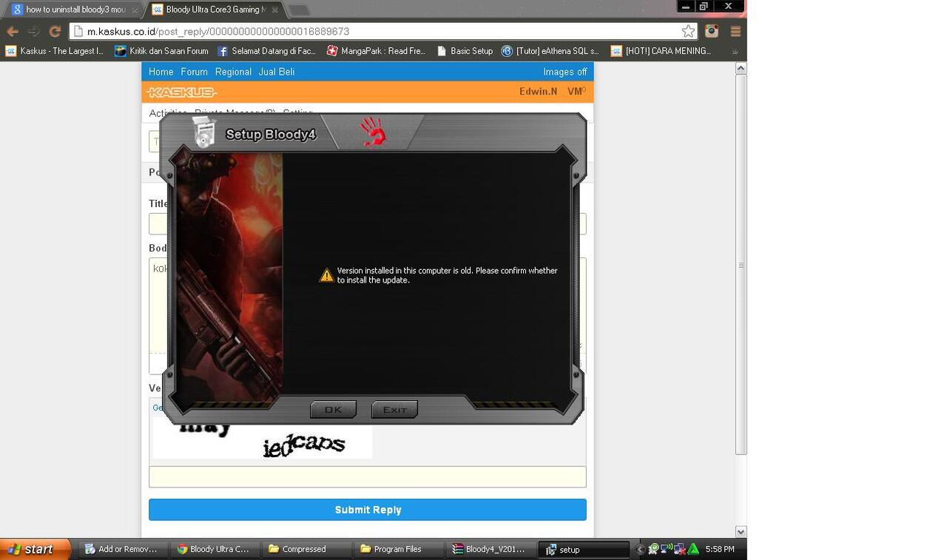Viewport: 947px width, 560px height.
Task: Bookmark the page with the star icon
Action: [688, 31]
